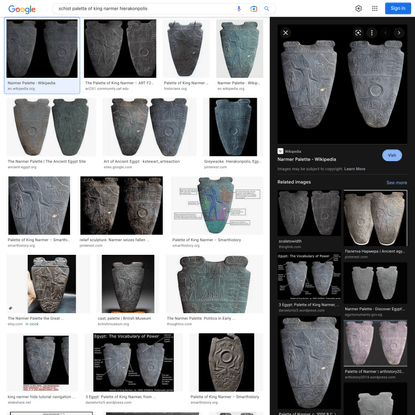Open 'Art of Ancient Egypt' sites.google.com image
This screenshot has width=415, height=415.
click(149, 127)
